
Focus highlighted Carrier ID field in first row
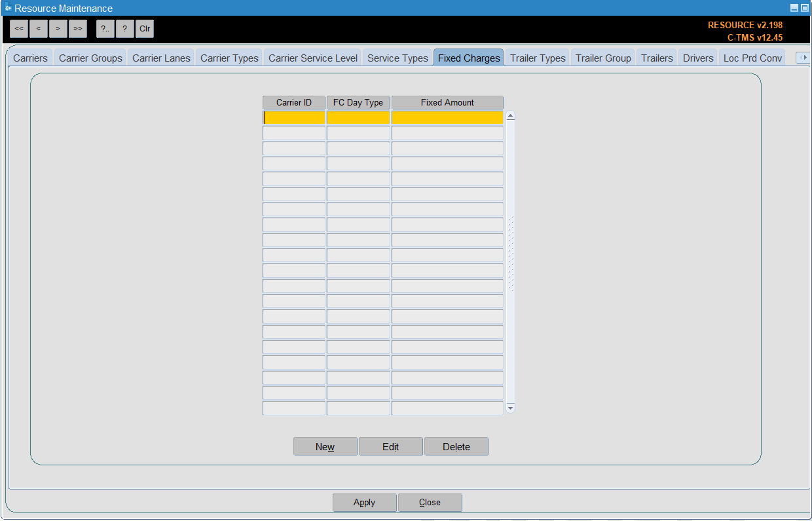[294, 117]
